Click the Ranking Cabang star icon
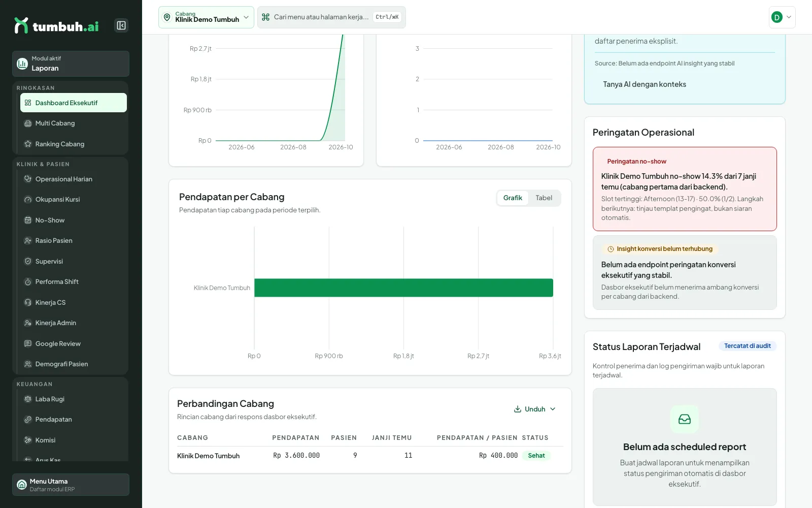 tap(28, 144)
